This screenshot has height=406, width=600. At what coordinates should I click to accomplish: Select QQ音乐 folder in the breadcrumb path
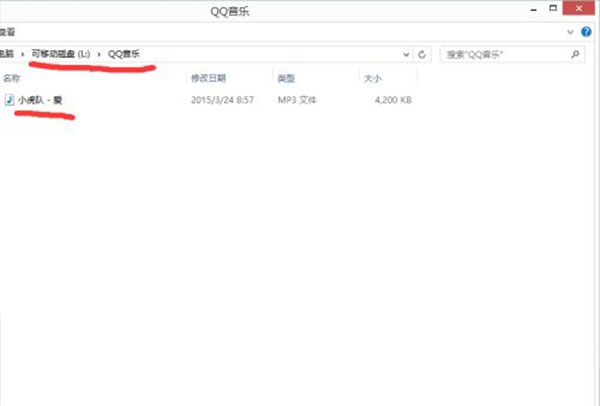click(x=124, y=54)
